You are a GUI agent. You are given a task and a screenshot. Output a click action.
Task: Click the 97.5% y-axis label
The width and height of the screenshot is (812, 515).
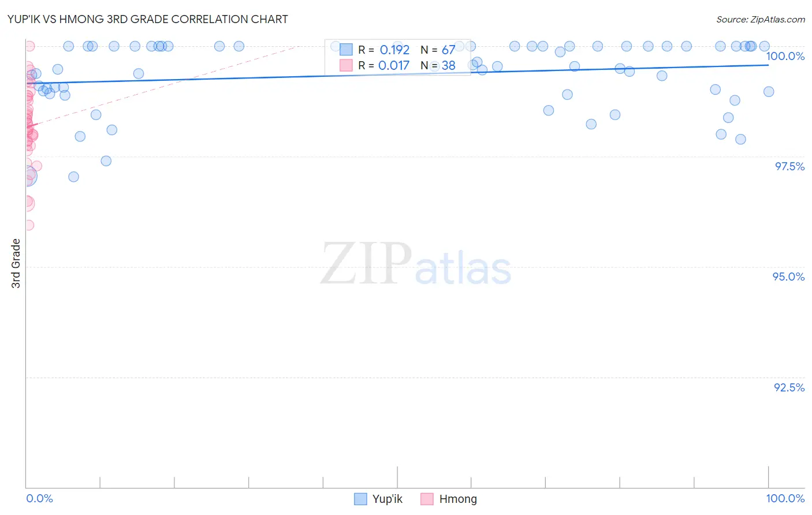point(789,166)
